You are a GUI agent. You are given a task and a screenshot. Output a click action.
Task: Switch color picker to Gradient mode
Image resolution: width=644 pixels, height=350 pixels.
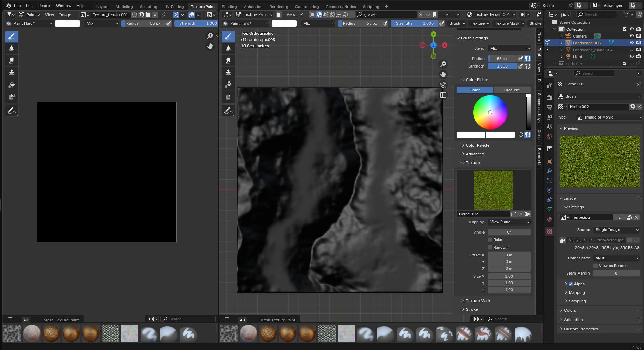[x=511, y=90]
